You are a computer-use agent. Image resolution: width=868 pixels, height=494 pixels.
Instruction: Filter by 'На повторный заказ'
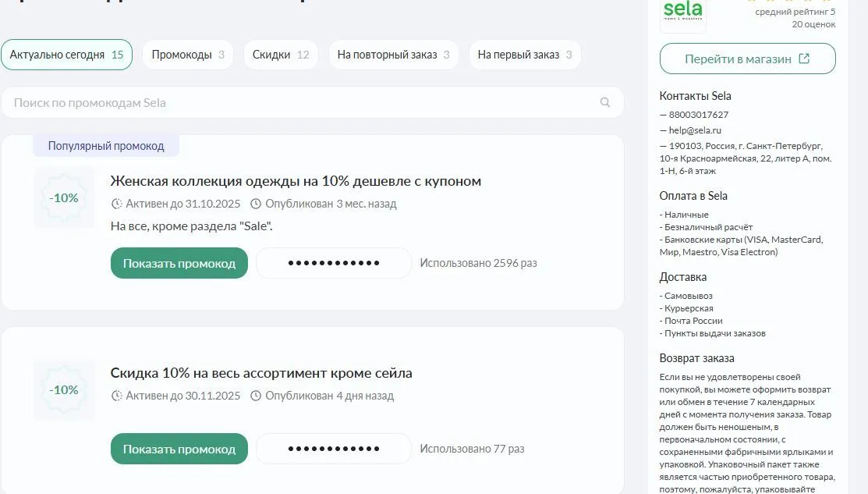[x=393, y=55]
